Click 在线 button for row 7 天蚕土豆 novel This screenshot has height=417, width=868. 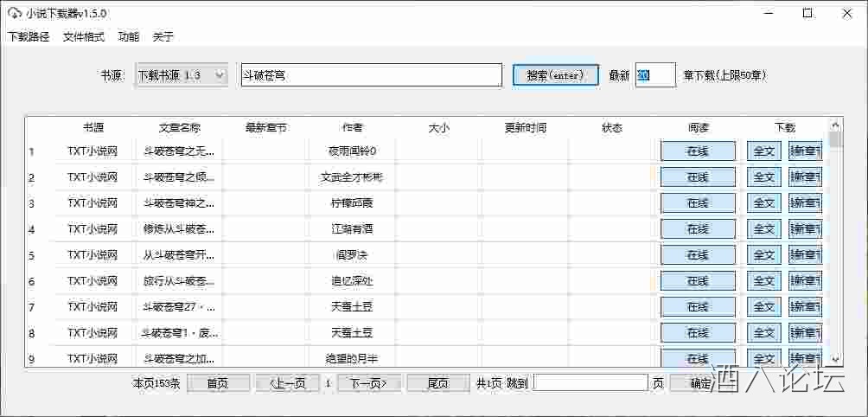click(698, 307)
